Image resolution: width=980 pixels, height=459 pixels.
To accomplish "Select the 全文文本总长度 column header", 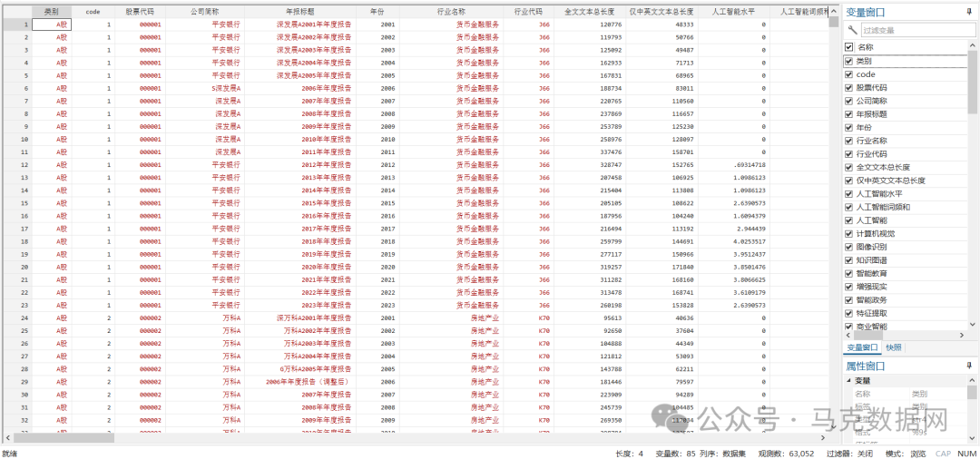I will (590, 11).
